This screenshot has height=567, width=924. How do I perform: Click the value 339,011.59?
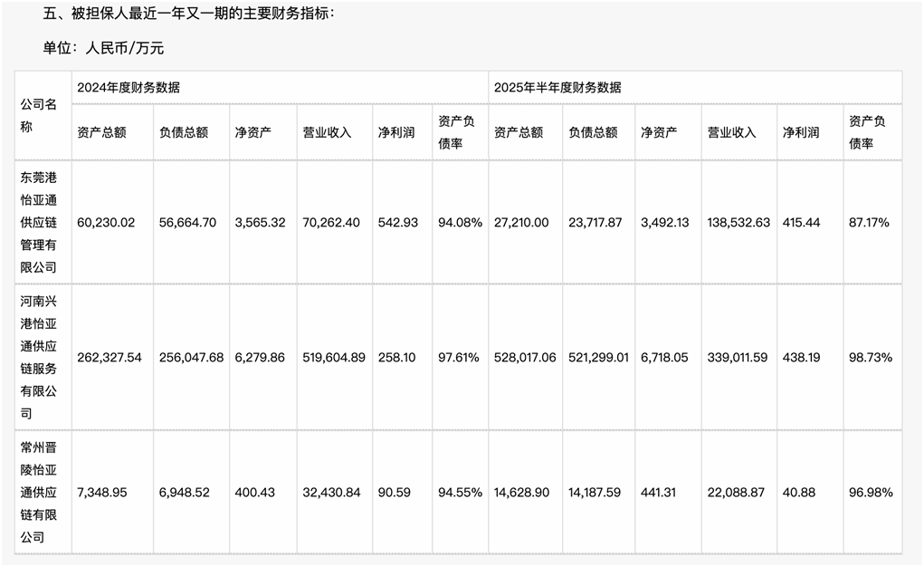(738, 358)
